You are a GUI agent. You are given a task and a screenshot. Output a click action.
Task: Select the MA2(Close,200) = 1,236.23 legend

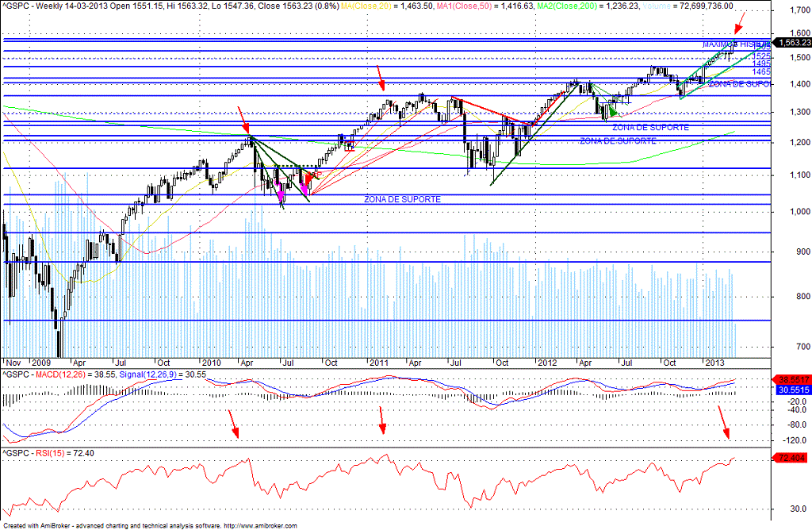coord(588,6)
